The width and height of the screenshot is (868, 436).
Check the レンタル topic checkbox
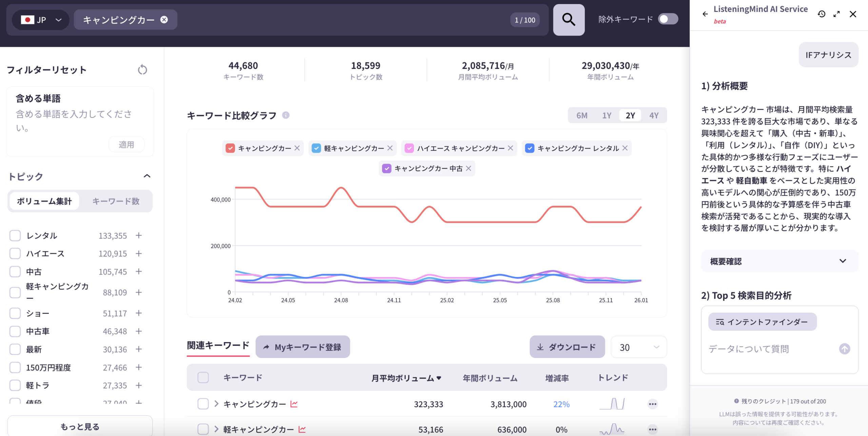[15, 235]
